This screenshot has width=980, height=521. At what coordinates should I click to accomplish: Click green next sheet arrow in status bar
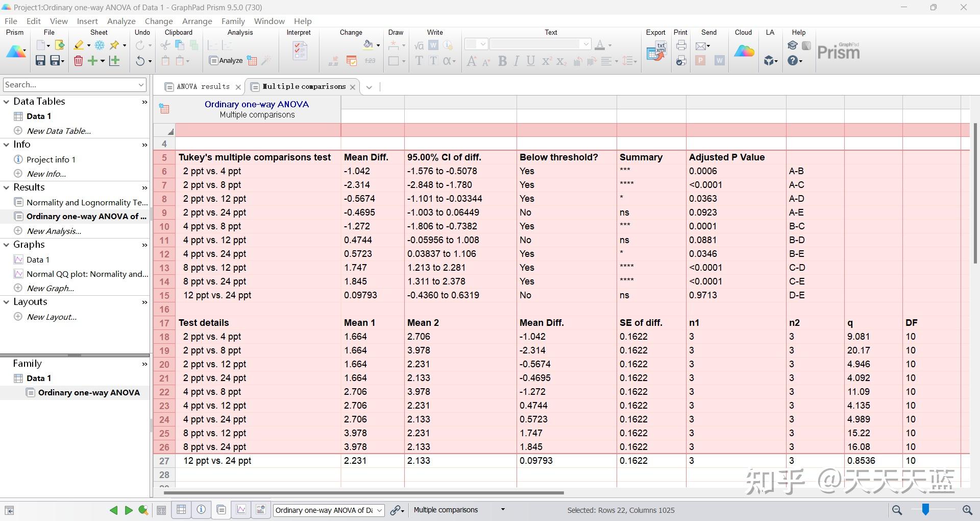click(x=129, y=510)
